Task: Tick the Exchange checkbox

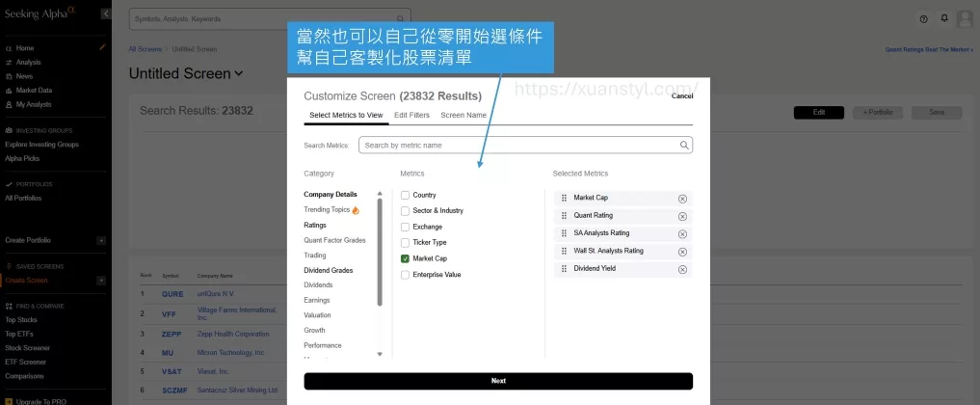Action: pyautogui.click(x=405, y=227)
